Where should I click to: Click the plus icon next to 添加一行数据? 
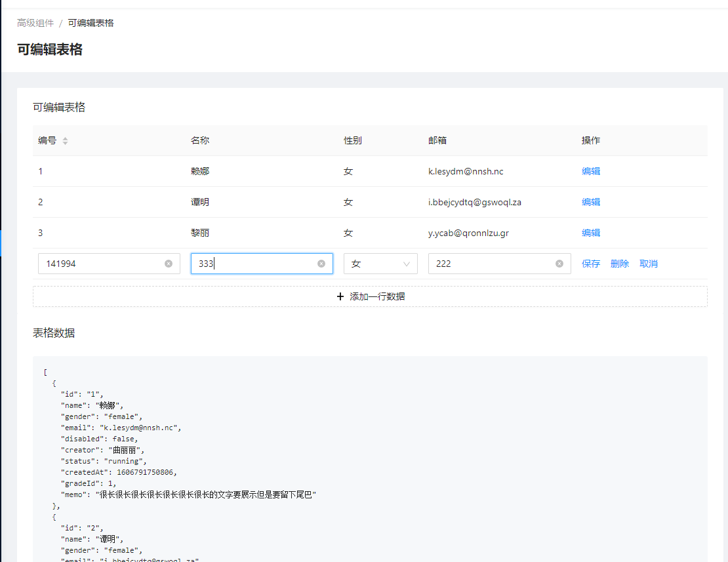[x=340, y=296]
